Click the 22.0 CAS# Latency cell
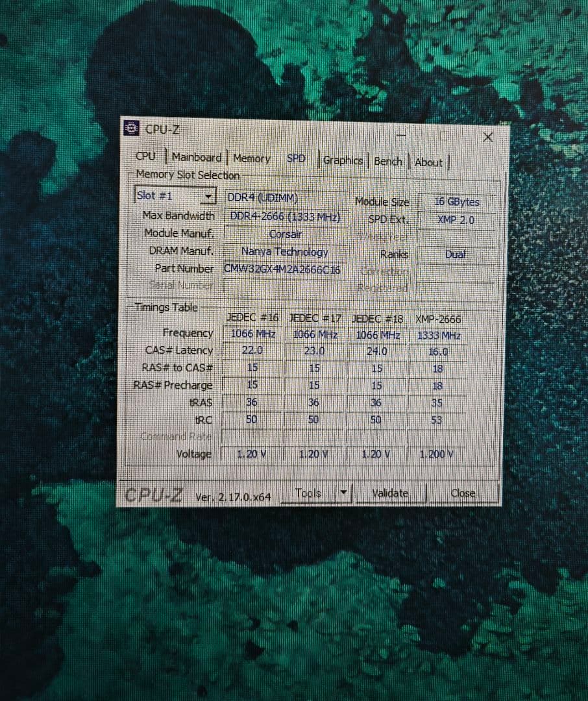The height and width of the screenshot is (701, 588). pos(252,350)
